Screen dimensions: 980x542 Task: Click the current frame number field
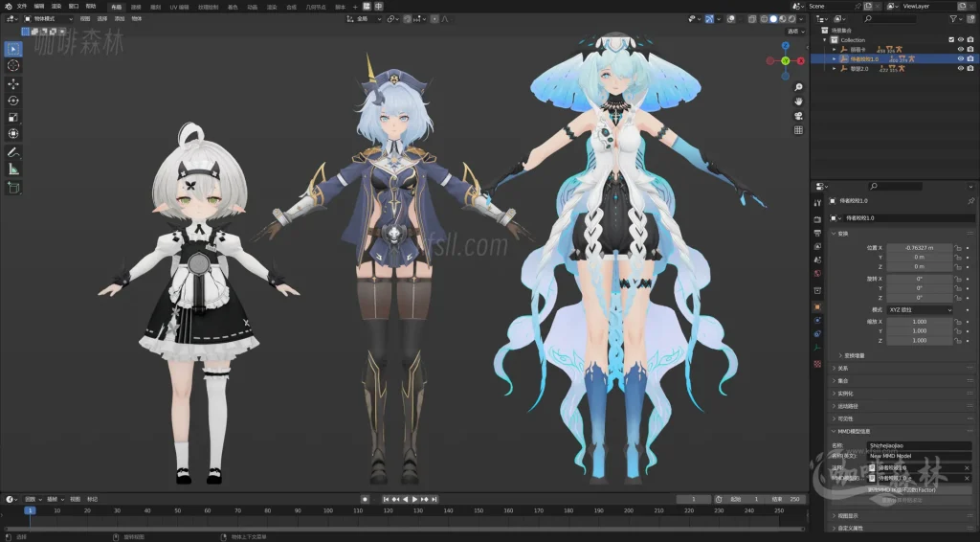tap(694, 500)
